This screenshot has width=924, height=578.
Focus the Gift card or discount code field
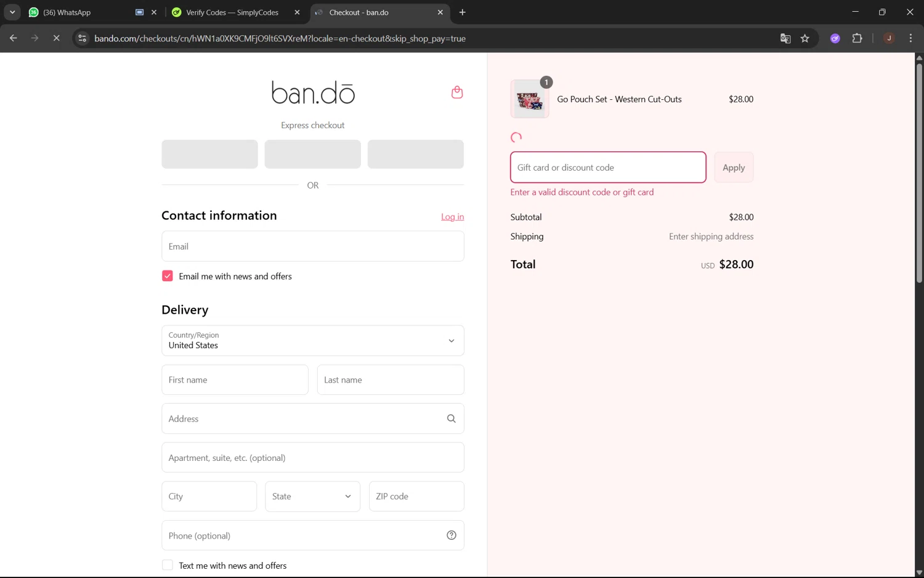click(608, 168)
